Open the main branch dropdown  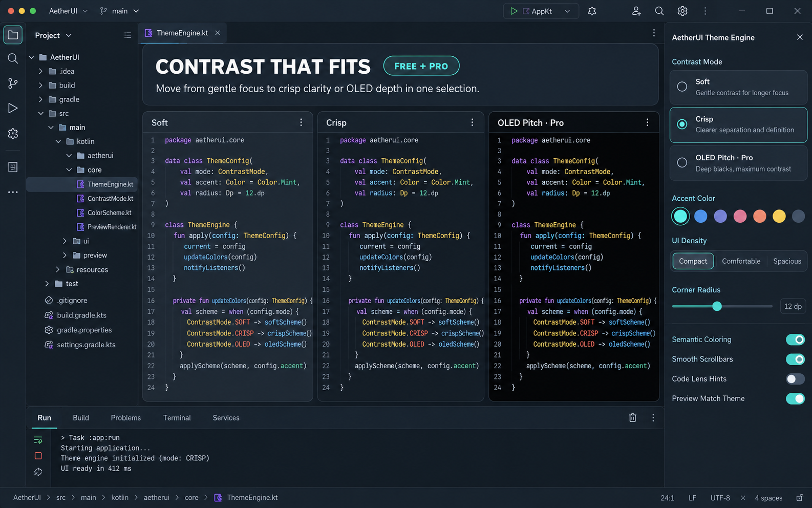(120, 11)
